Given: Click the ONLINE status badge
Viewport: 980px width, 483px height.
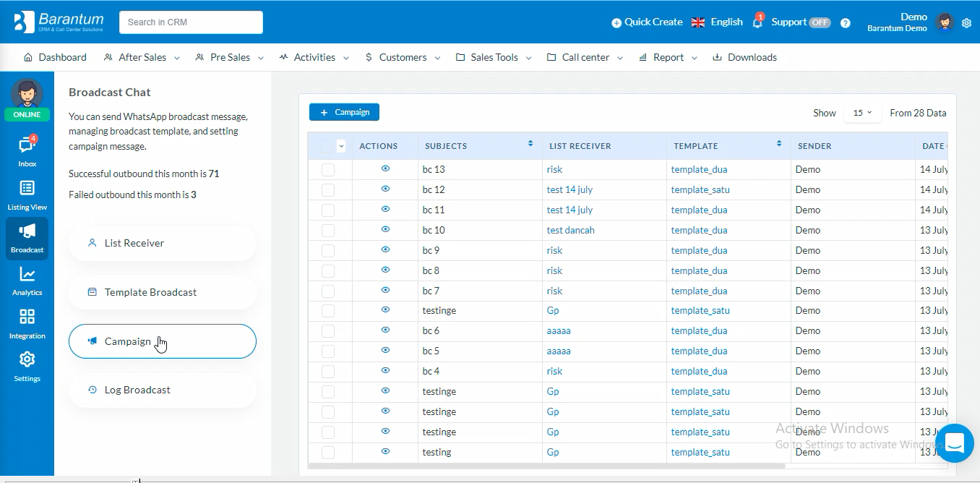Looking at the screenshot, I should [27, 114].
